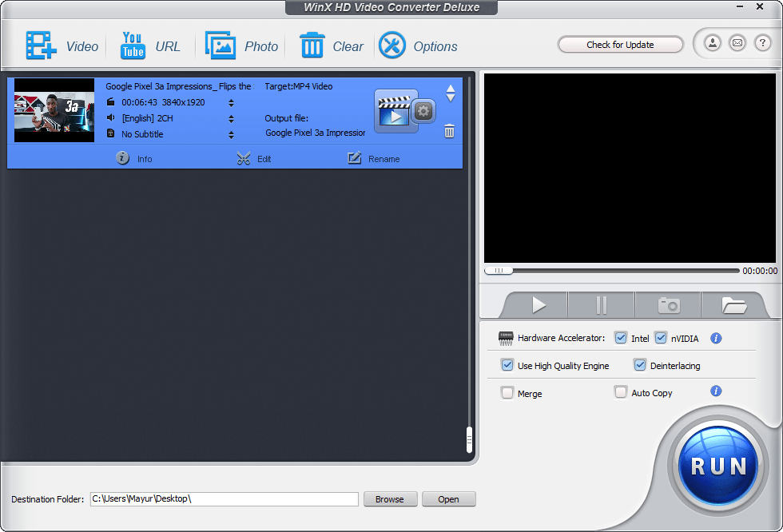The height and width of the screenshot is (532, 783).
Task: Open the destination folder
Action: coord(448,499)
